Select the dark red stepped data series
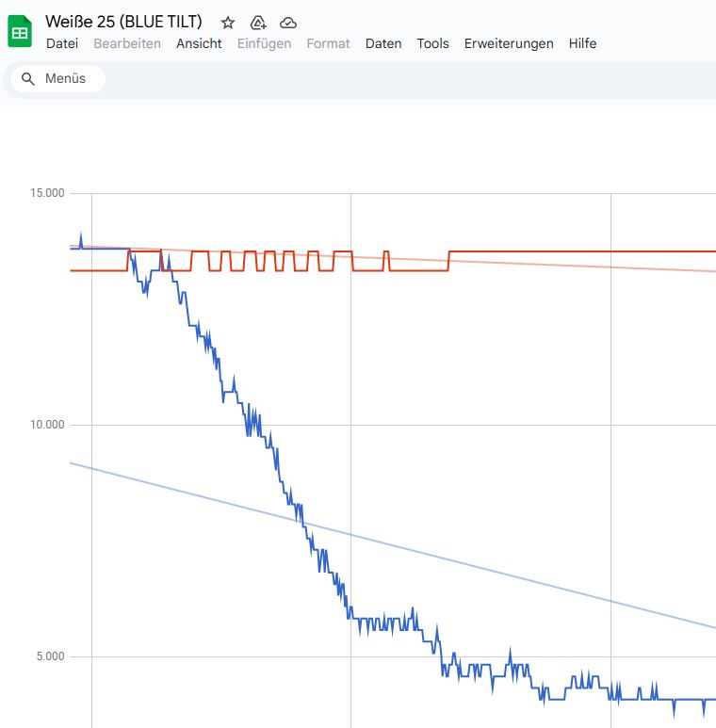The width and height of the screenshot is (716, 728). click(x=565, y=251)
